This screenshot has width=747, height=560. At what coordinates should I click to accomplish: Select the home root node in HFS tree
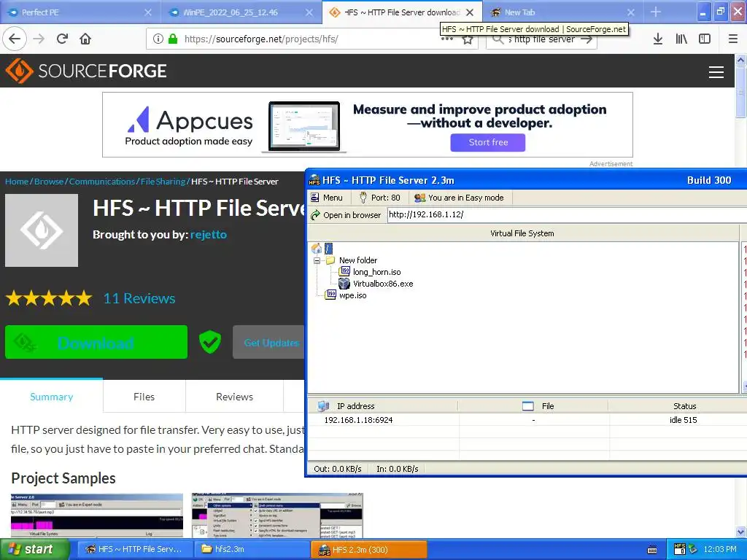pos(322,248)
